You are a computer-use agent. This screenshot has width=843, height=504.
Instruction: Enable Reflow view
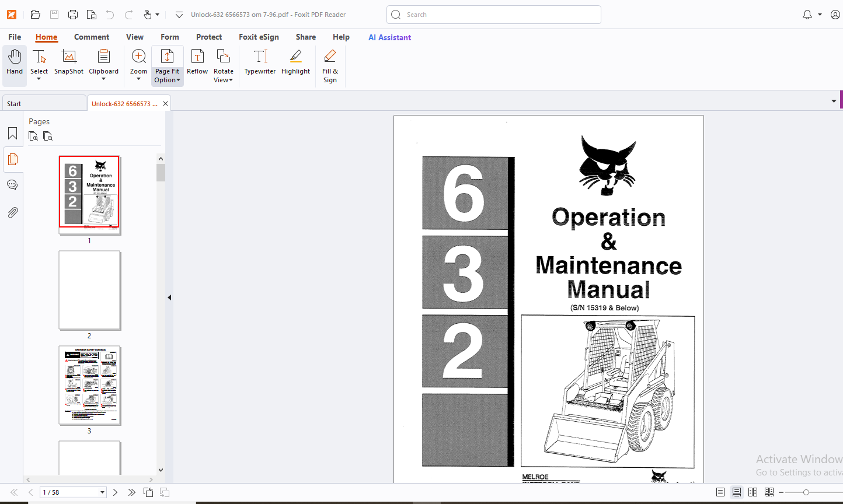(197, 62)
